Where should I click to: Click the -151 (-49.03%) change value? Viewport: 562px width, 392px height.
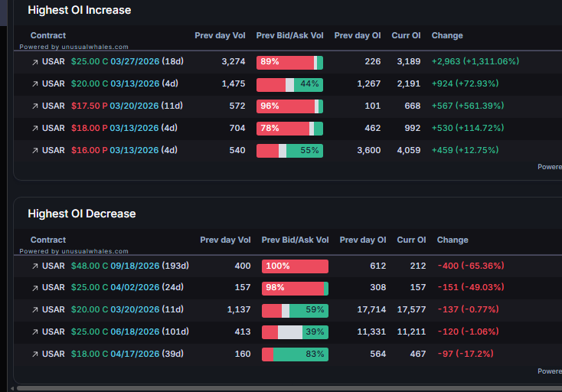pyautogui.click(x=471, y=287)
